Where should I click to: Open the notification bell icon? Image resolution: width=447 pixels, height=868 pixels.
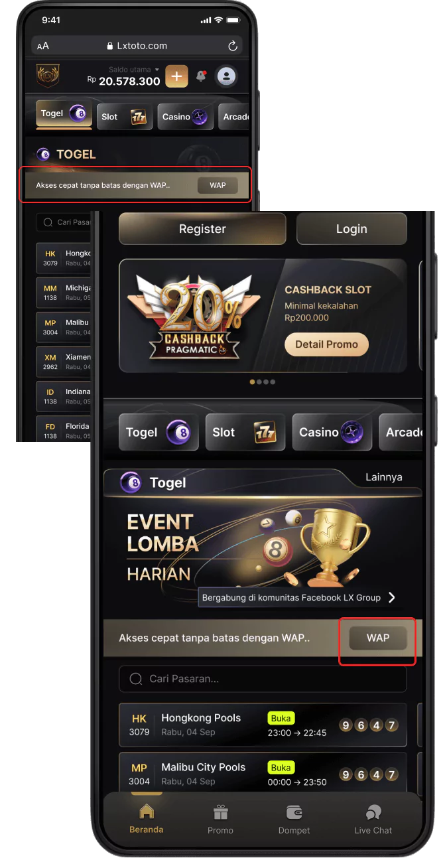click(x=201, y=76)
